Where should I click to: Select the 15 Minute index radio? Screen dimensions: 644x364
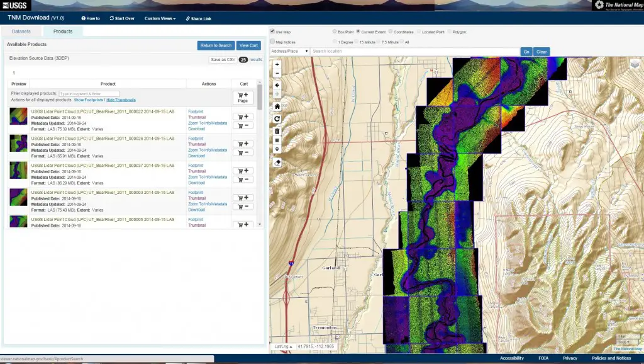click(x=356, y=42)
